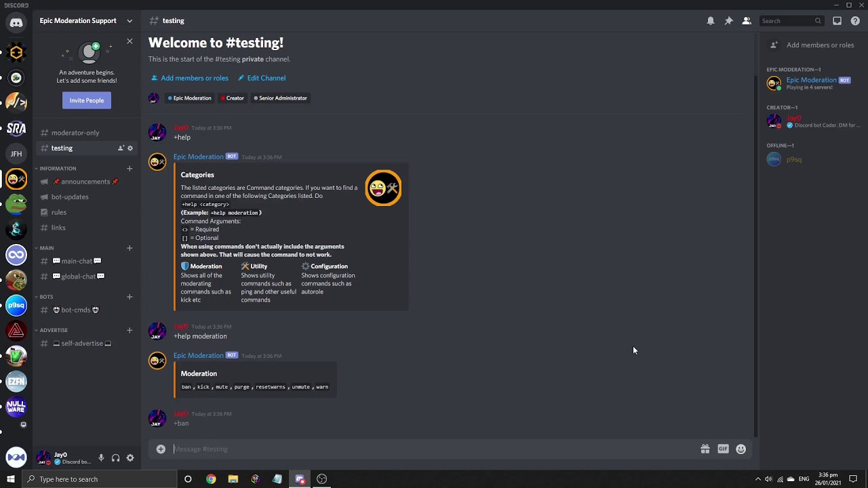Select the testing channel
This screenshot has width=868, height=488.
[87, 148]
